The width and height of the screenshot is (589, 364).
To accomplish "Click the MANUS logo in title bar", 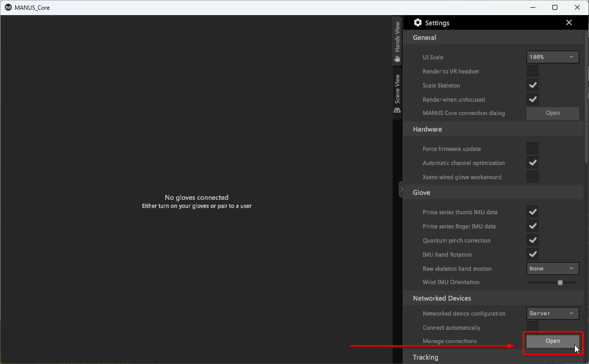I will [x=8, y=7].
